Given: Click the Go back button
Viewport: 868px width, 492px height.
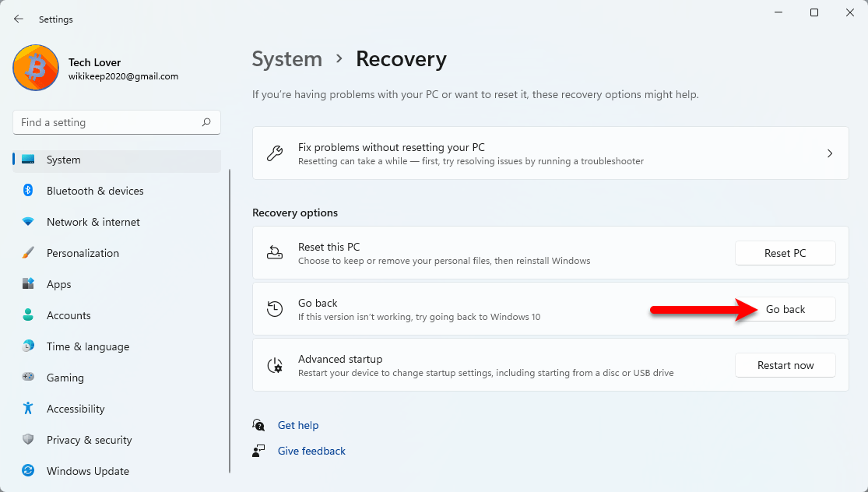Looking at the screenshot, I should pos(785,309).
